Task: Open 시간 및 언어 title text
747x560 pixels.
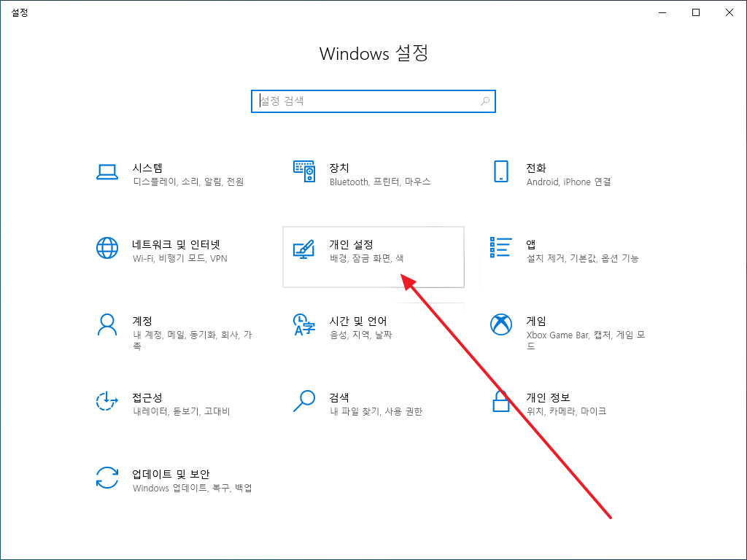Action: pyautogui.click(x=357, y=321)
